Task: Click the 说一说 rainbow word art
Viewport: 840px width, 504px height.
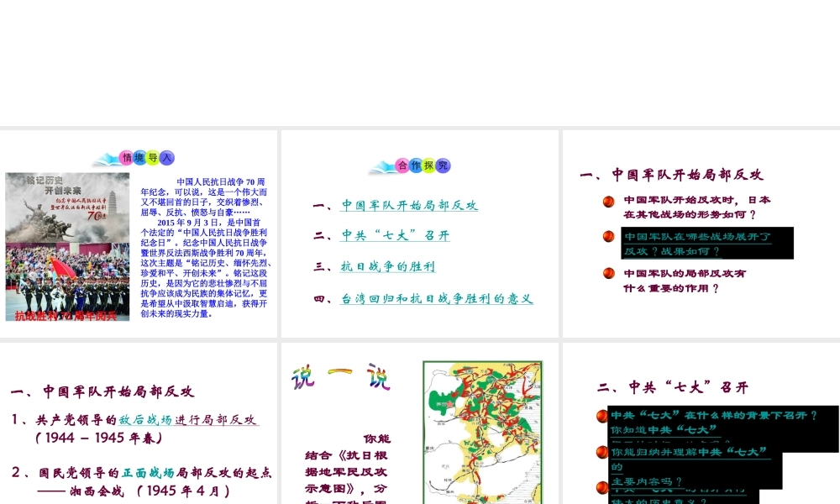Action: 341,376
